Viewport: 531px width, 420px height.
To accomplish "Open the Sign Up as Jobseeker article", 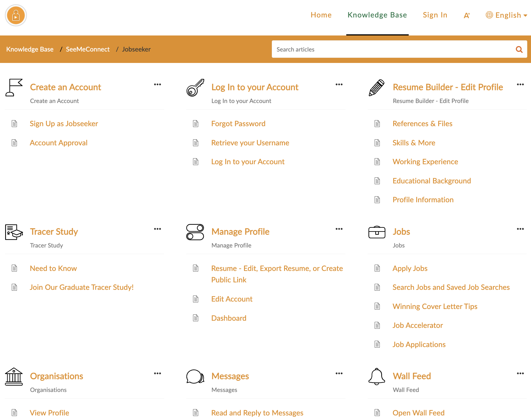I will 64,124.
